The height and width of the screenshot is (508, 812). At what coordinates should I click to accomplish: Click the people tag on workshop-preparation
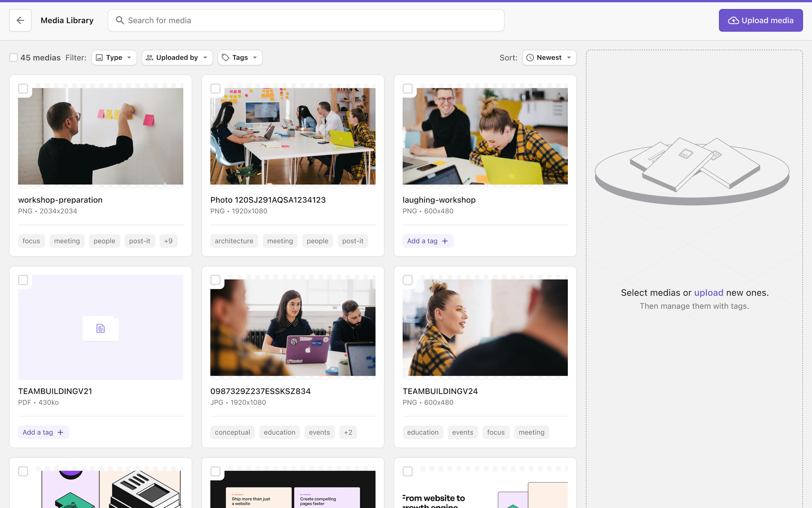tap(104, 241)
